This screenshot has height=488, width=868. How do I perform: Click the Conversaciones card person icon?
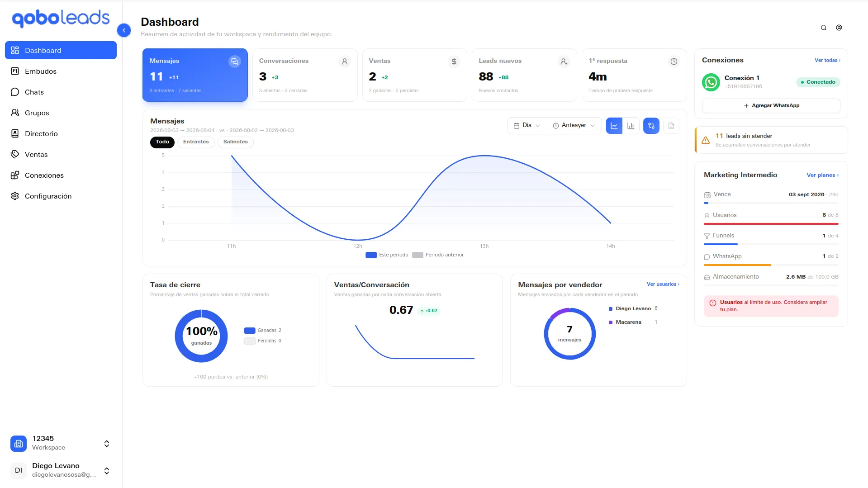click(345, 62)
